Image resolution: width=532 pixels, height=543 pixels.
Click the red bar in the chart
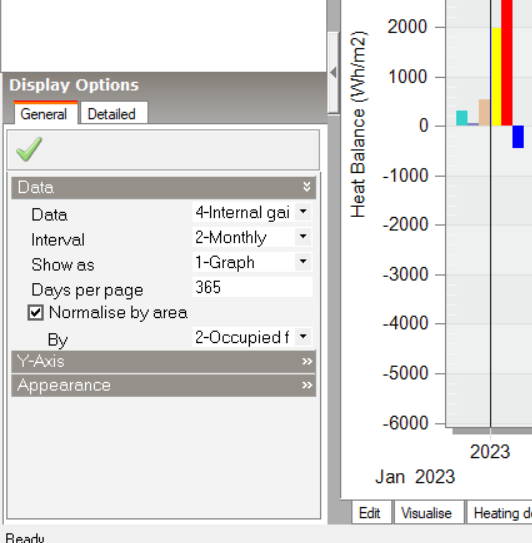point(507,63)
